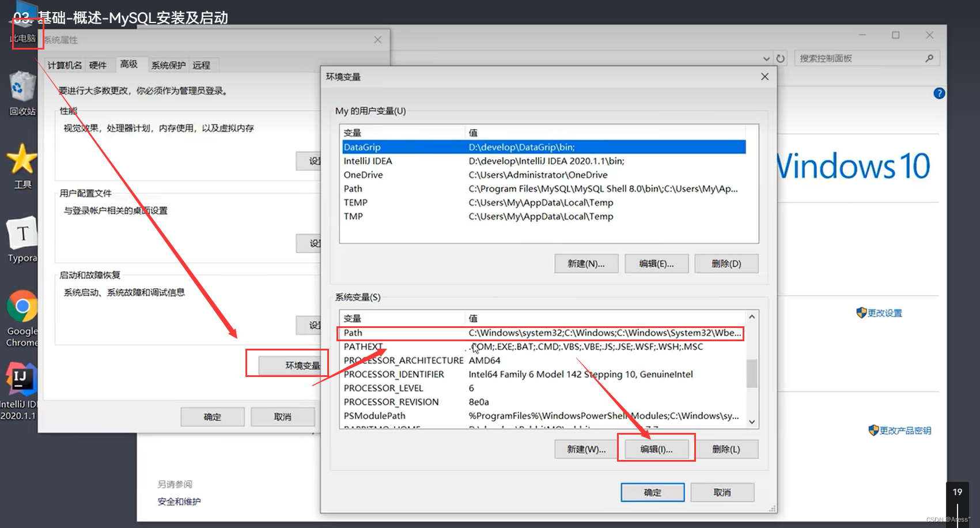Switch to the 高级 tab

tap(129, 64)
